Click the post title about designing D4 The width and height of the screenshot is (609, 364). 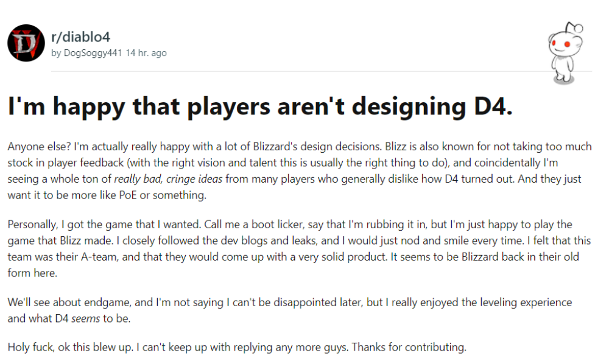tap(260, 106)
